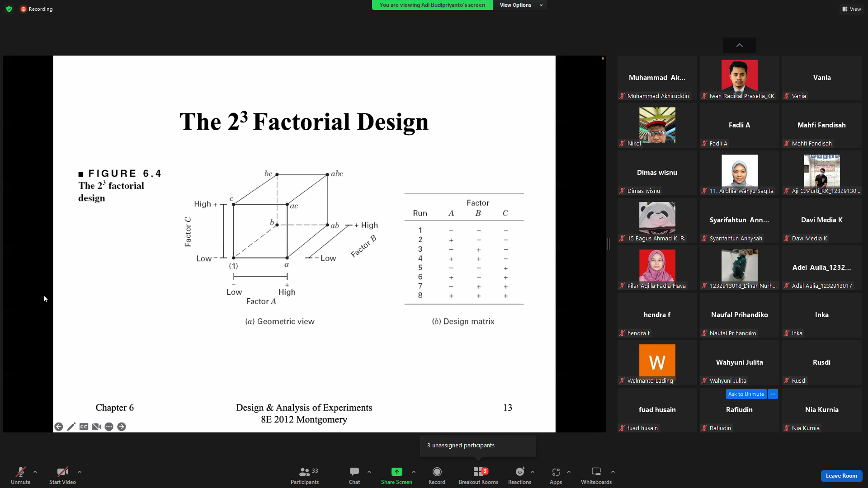The image size is (868, 488).
Task: Go to next slide arrow
Action: 122,427
